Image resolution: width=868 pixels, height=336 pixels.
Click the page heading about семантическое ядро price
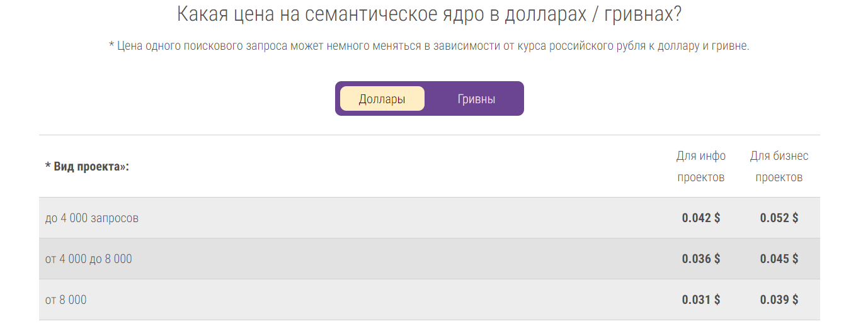pyautogui.click(x=429, y=14)
